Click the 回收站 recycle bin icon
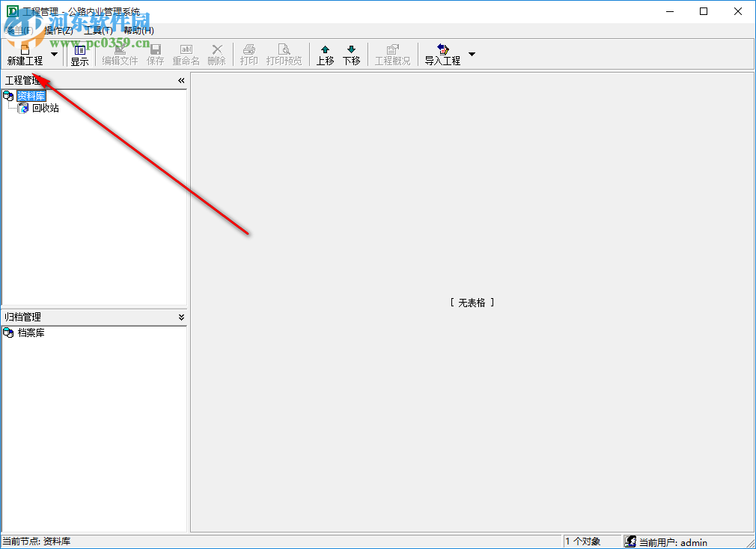756x549 pixels. tap(23, 108)
